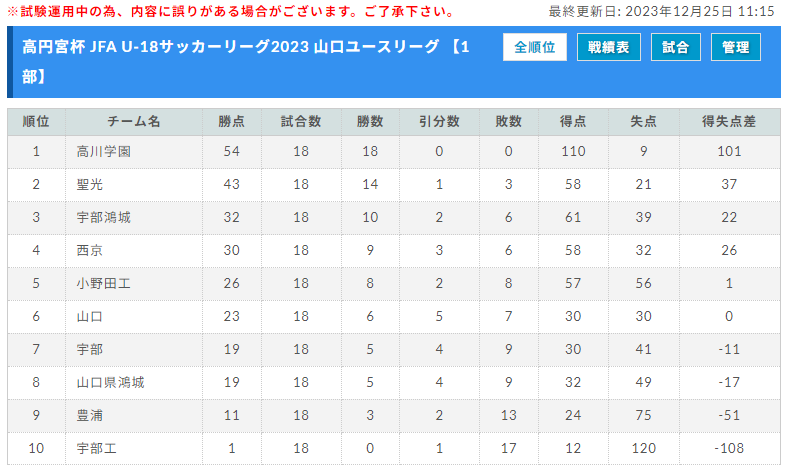Click the 順位 column header
This screenshot has height=470, width=786.
coord(36,122)
